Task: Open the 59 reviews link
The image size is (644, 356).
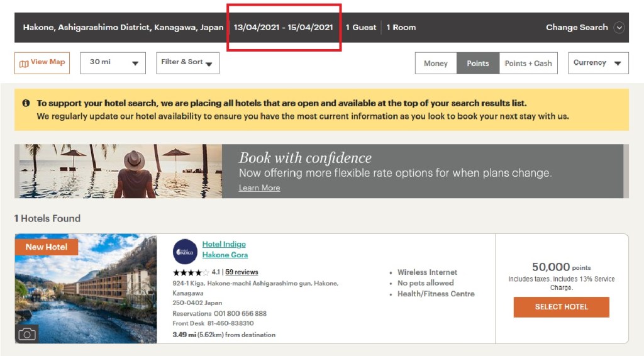Action: (x=241, y=272)
